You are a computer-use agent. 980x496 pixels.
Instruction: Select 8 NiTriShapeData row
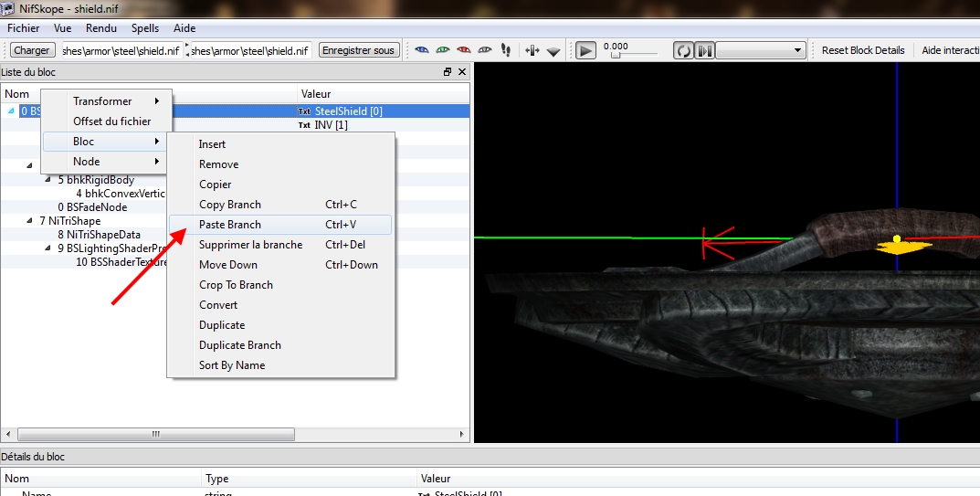99,235
